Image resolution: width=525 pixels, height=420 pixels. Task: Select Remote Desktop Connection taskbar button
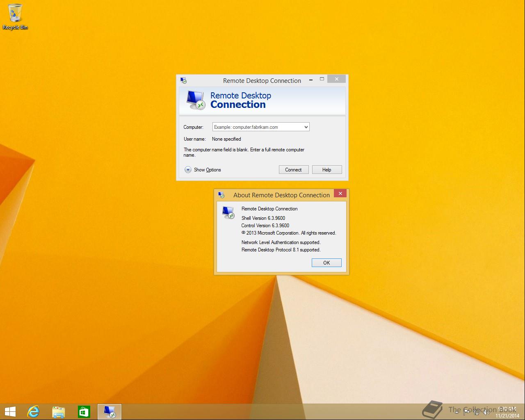coord(110,411)
